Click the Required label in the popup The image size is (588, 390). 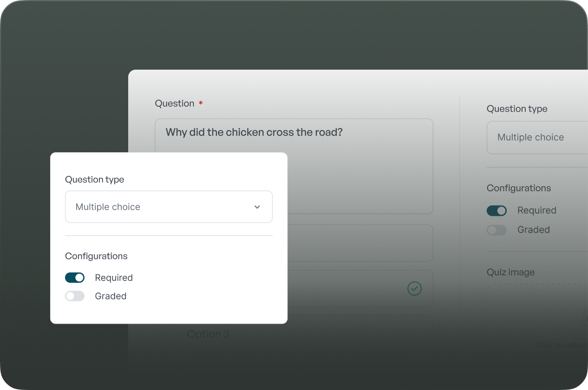pos(114,278)
